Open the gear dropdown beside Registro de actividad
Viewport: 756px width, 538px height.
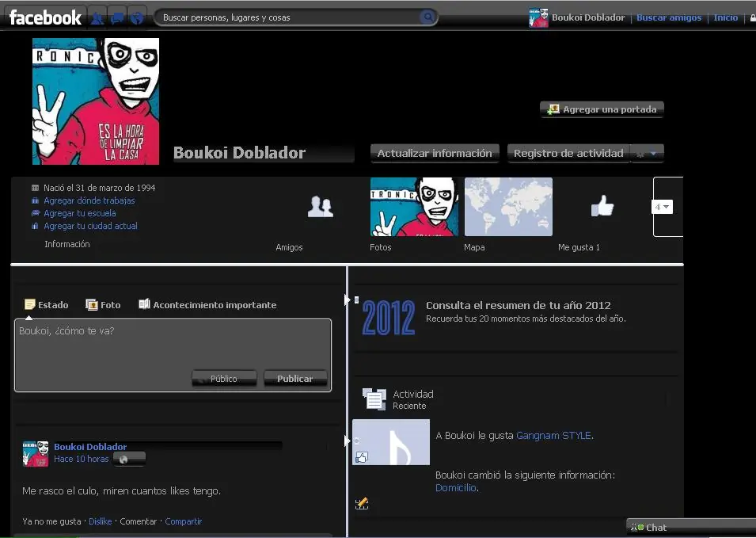pos(647,154)
